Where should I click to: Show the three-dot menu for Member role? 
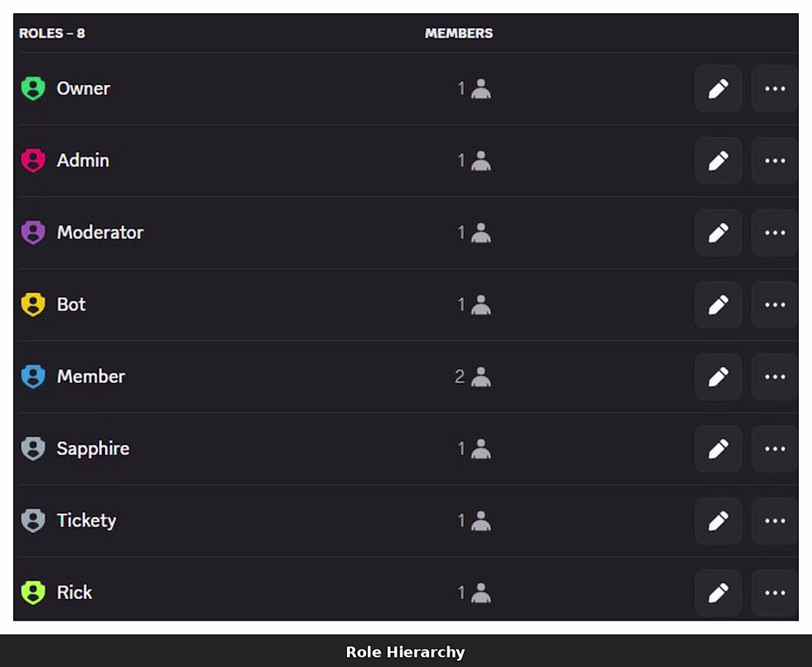point(774,377)
